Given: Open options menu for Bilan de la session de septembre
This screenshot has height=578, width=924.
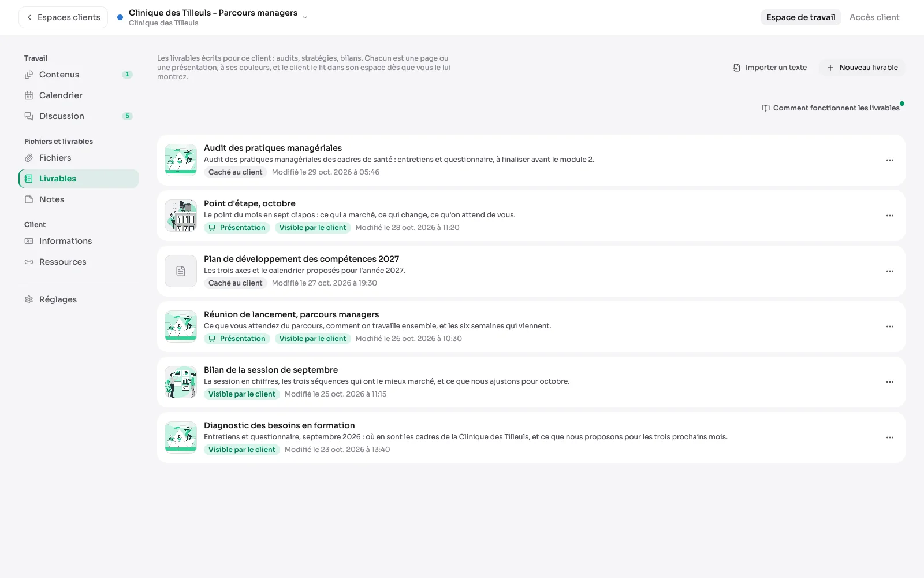Looking at the screenshot, I should coord(890,382).
